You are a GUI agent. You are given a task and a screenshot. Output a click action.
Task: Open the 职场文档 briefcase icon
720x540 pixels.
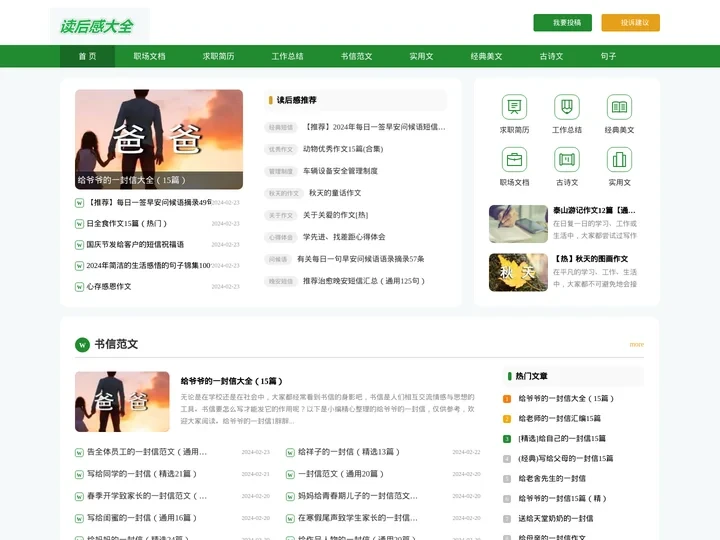(514, 159)
